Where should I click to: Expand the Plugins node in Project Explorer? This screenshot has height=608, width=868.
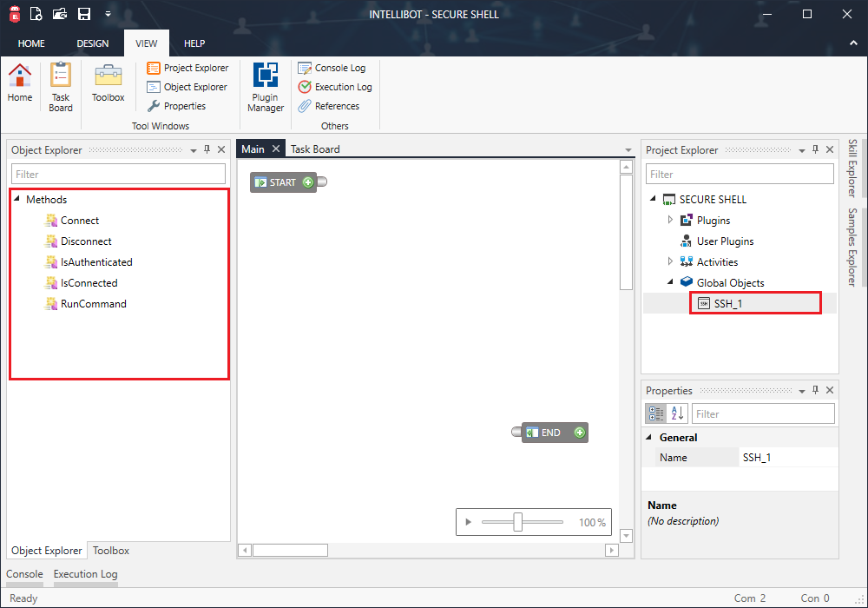coord(668,220)
